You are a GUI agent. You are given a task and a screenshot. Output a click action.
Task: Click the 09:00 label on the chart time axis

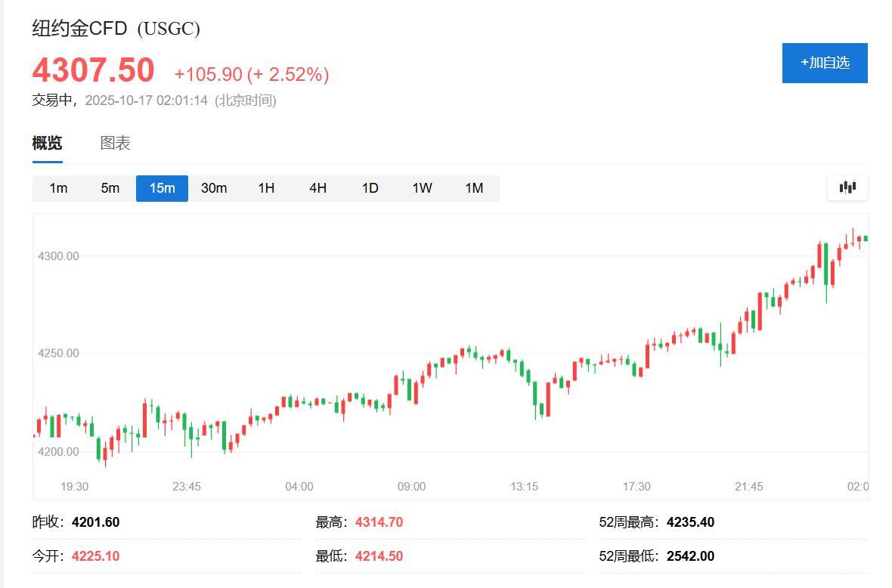(411, 487)
